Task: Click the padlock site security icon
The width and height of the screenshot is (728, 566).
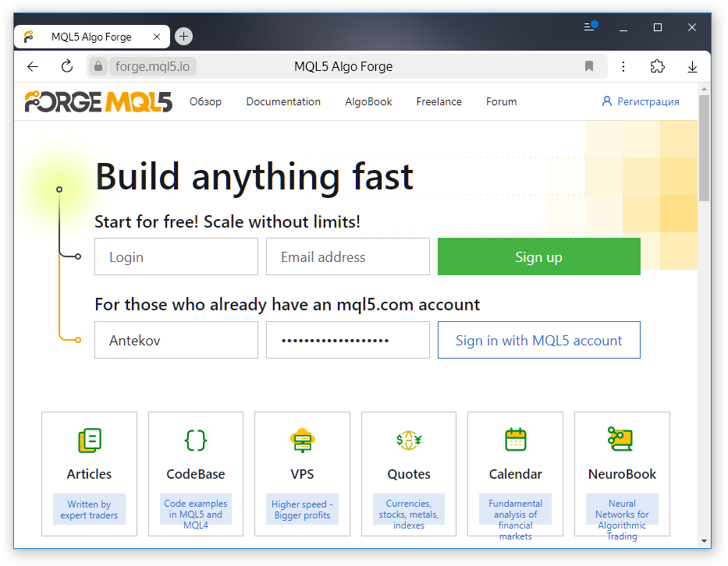Action: [x=98, y=66]
